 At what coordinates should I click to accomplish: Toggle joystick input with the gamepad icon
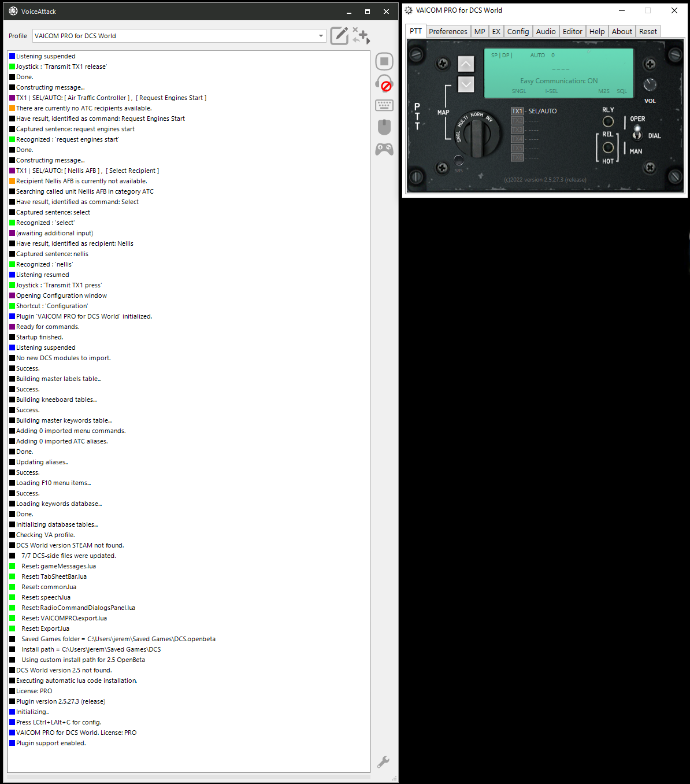[384, 149]
